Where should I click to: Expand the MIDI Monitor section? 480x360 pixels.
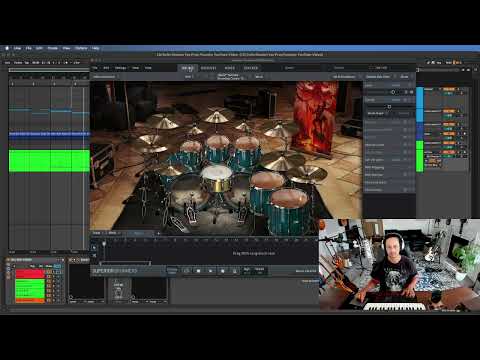tap(374, 175)
